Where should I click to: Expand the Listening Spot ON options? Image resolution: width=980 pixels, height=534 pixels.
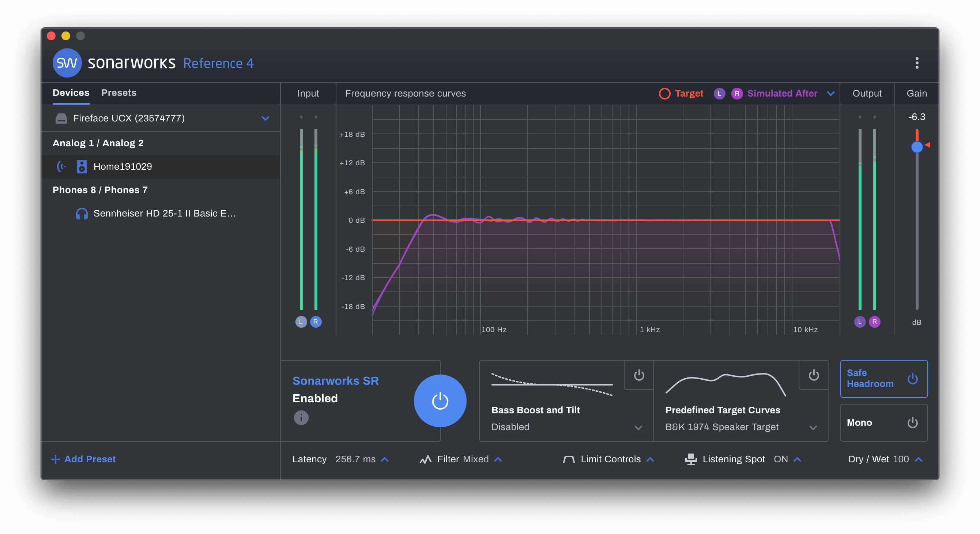click(797, 459)
